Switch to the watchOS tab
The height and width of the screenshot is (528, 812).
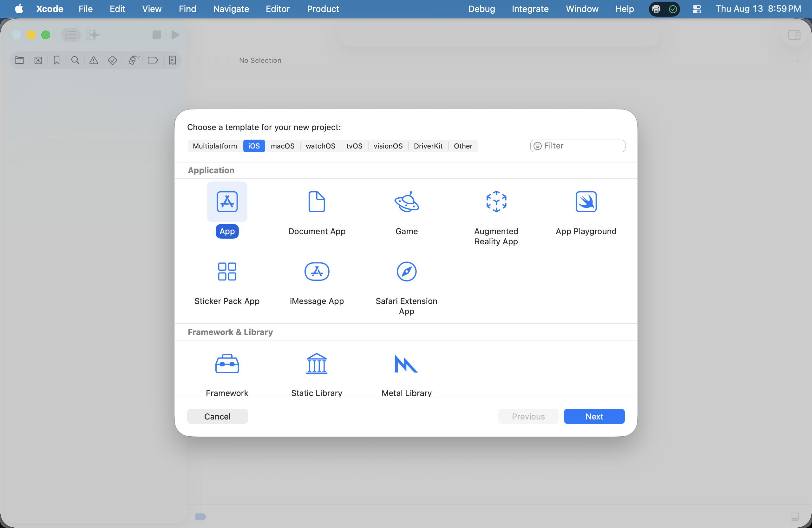[x=320, y=146]
